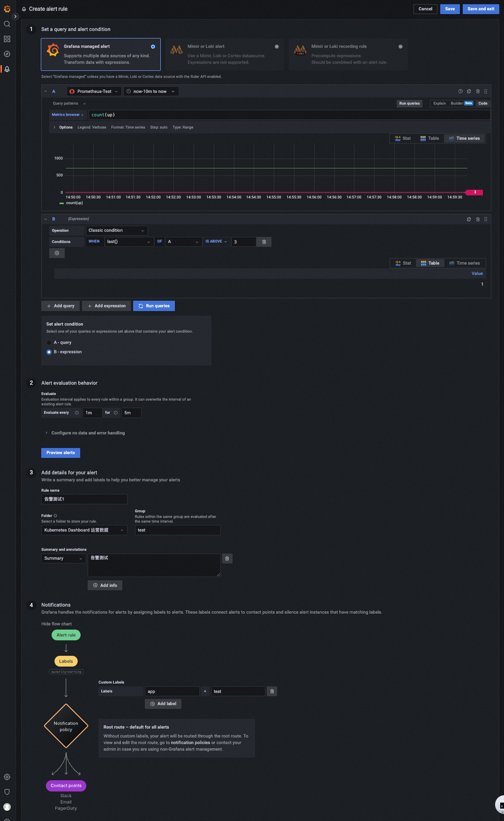Switch expression B view to Table
Viewport: 504px width, 821px height.
tap(430, 264)
